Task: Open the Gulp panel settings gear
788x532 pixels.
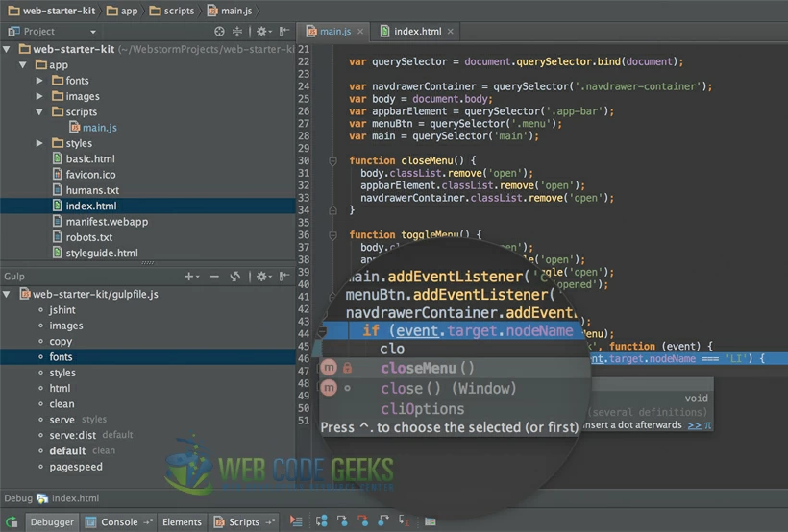Action: click(x=264, y=277)
